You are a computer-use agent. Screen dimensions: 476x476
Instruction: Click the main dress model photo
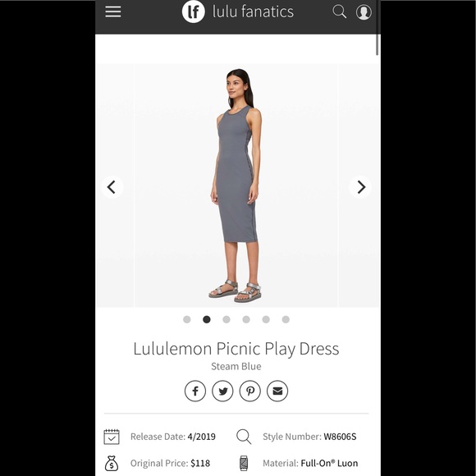click(x=236, y=185)
